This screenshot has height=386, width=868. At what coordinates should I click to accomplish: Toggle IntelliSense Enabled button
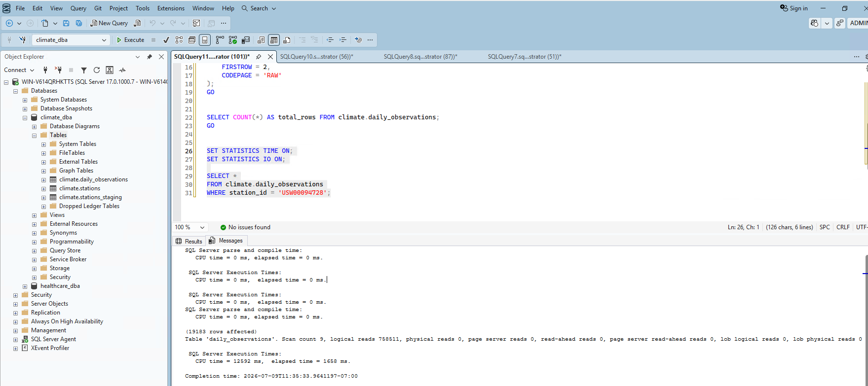coord(205,40)
